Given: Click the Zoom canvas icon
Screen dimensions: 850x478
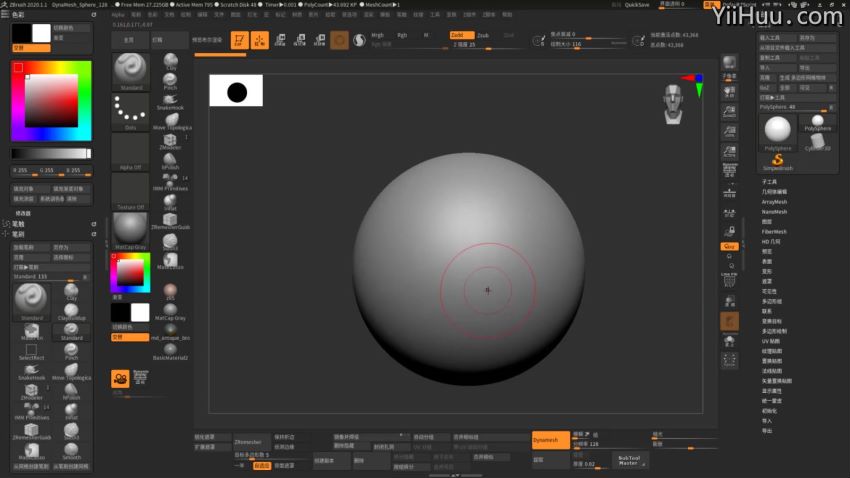Looking at the screenshot, I should pyautogui.click(x=730, y=112).
